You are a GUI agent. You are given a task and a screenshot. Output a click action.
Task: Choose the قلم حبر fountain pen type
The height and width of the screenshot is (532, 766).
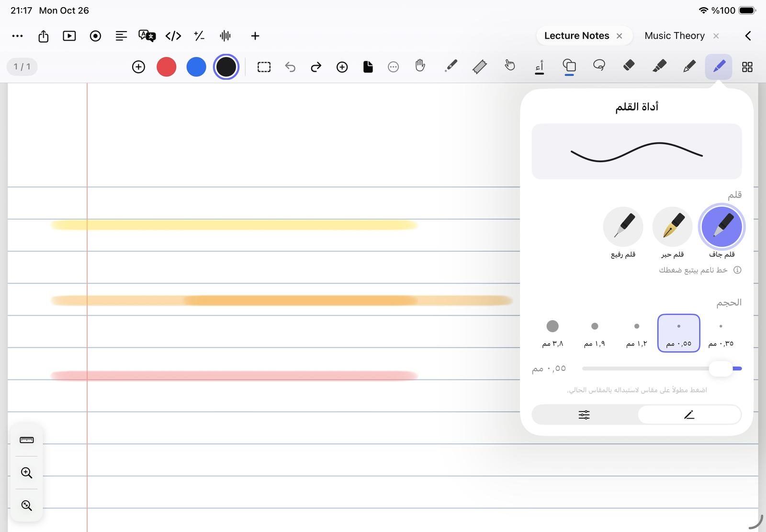pyautogui.click(x=672, y=227)
